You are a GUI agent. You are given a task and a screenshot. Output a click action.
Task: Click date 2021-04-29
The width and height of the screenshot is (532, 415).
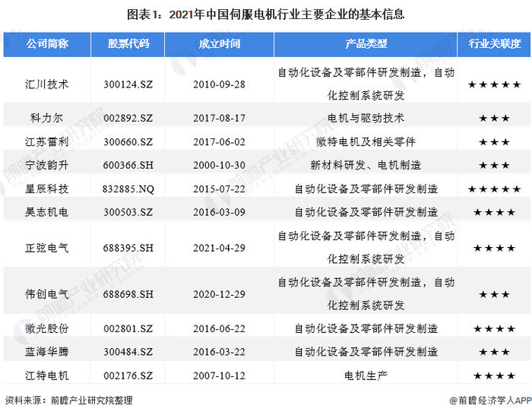[219, 248]
